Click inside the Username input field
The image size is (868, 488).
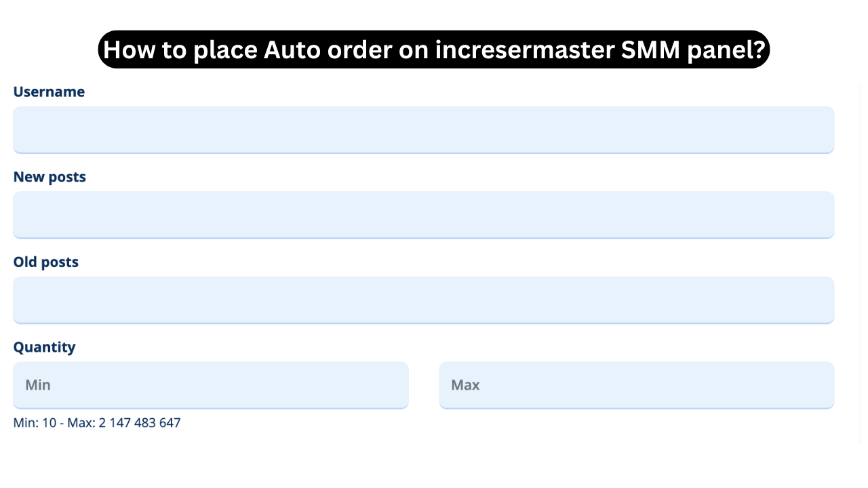coord(422,129)
